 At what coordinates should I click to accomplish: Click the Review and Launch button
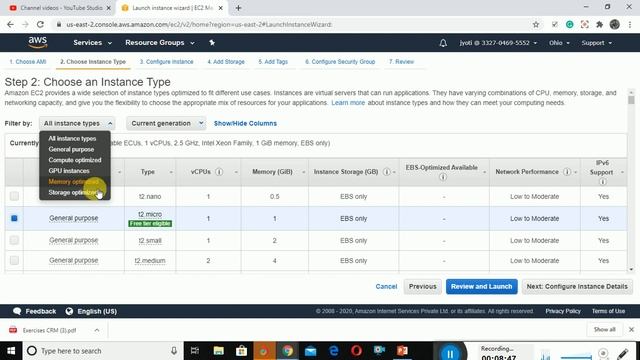(x=481, y=287)
